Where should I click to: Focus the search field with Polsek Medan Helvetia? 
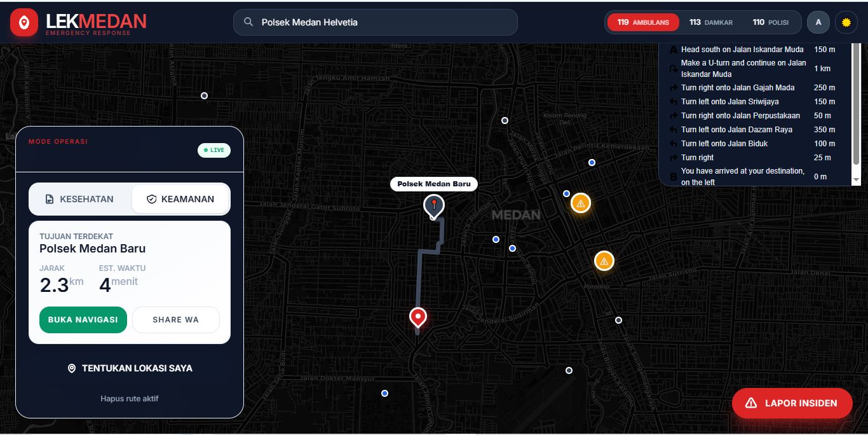[x=376, y=22]
